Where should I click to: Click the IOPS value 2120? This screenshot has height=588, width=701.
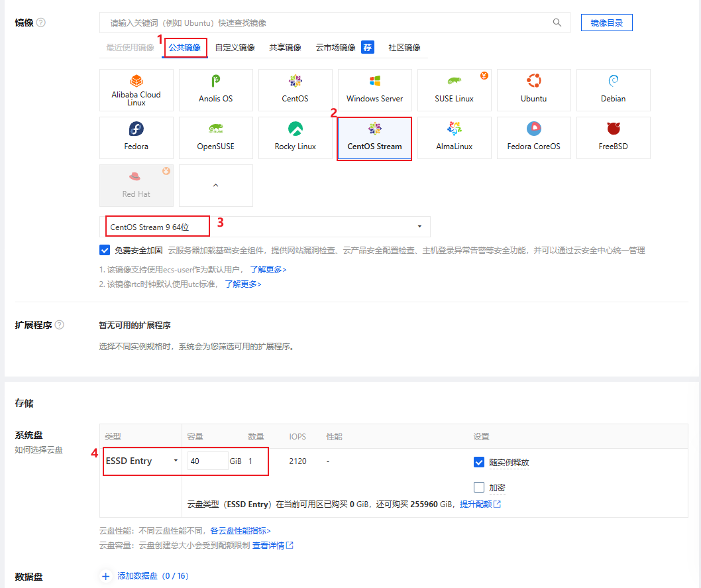tap(297, 461)
